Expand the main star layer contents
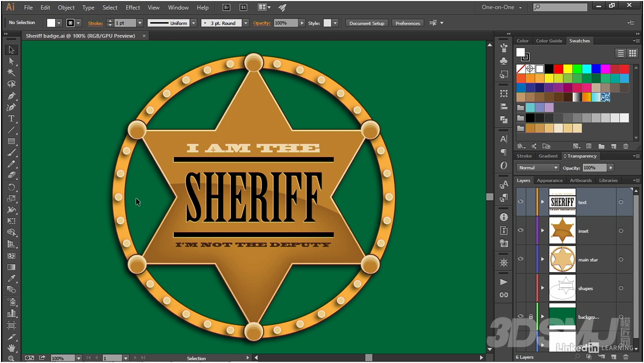Image resolution: width=644 pixels, height=363 pixels. pyautogui.click(x=543, y=259)
